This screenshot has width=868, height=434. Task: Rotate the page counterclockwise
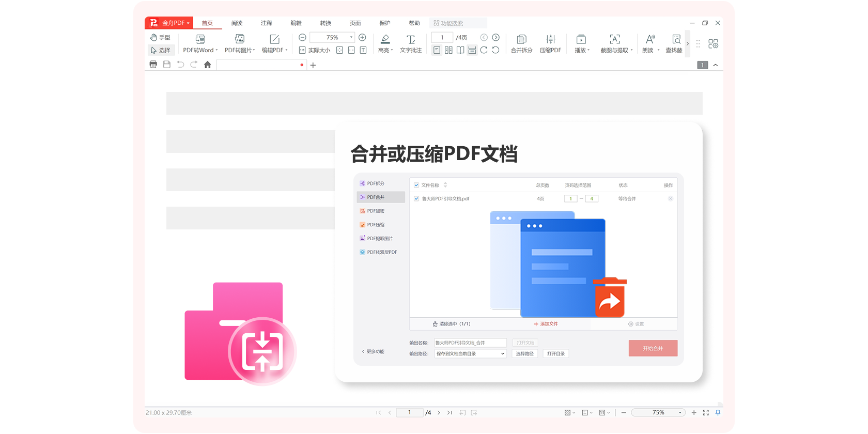(x=495, y=50)
